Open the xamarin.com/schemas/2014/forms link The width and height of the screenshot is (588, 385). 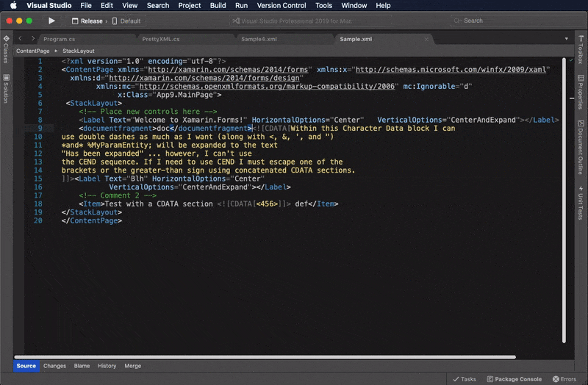[228, 69]
